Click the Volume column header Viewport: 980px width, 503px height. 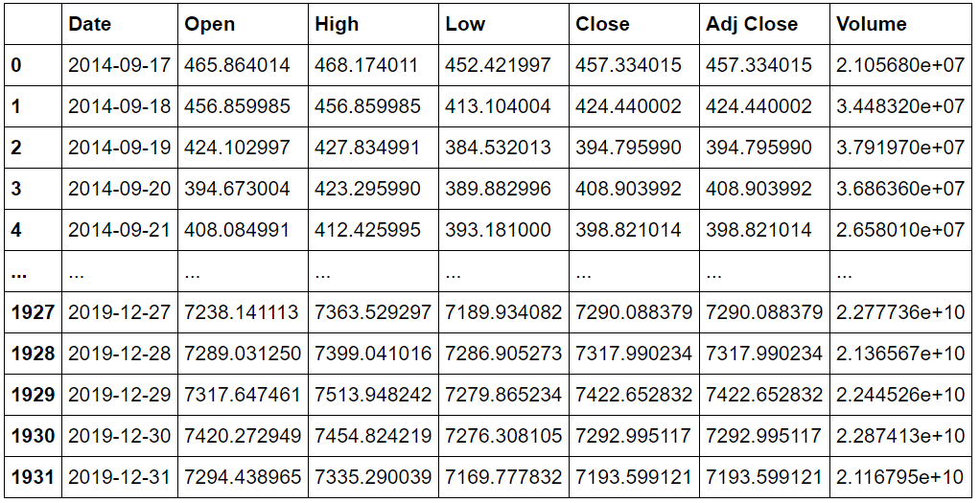872,24
